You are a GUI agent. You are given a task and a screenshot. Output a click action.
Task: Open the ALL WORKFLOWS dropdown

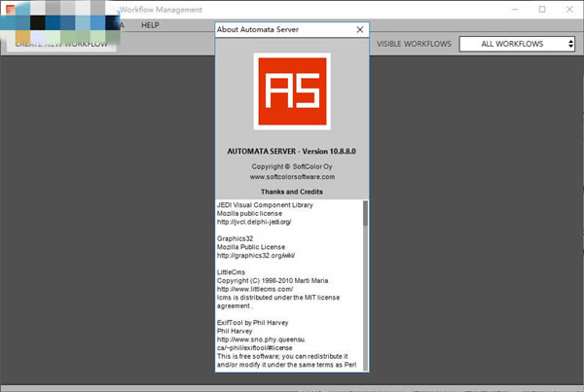click(x=517, y=44)
